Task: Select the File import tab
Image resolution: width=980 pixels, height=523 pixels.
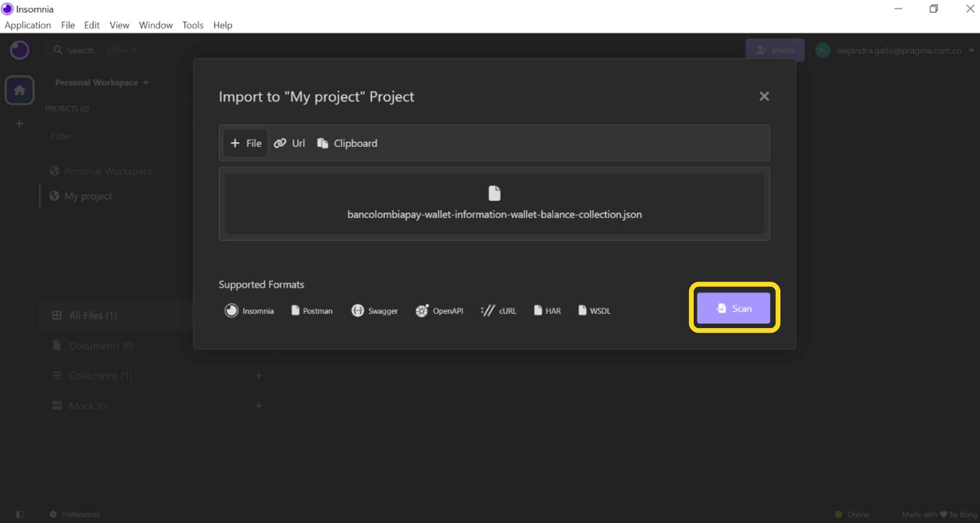Action: 246,143
